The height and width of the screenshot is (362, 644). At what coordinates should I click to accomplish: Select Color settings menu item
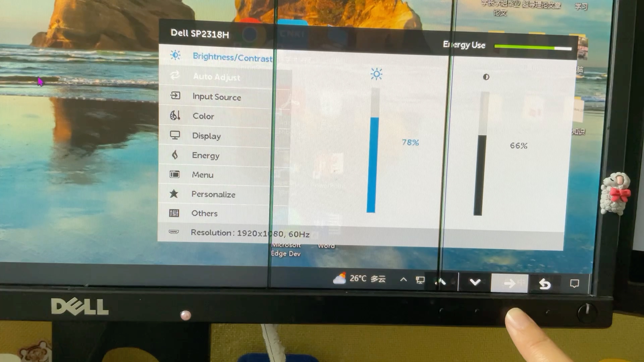(203, 116)
